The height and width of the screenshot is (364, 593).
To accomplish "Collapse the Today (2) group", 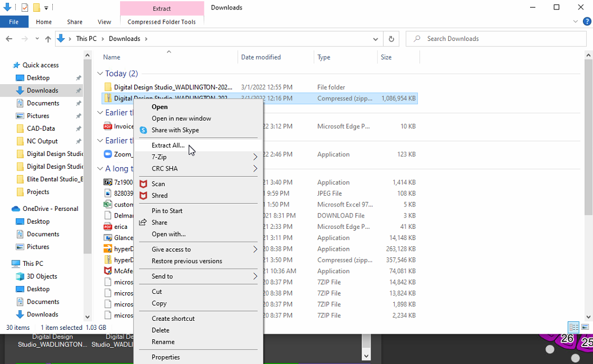I will coord(100,73).
